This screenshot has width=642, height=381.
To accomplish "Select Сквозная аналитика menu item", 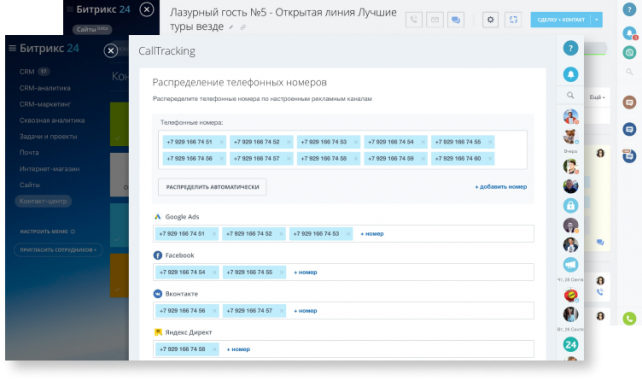I will 52,120.
